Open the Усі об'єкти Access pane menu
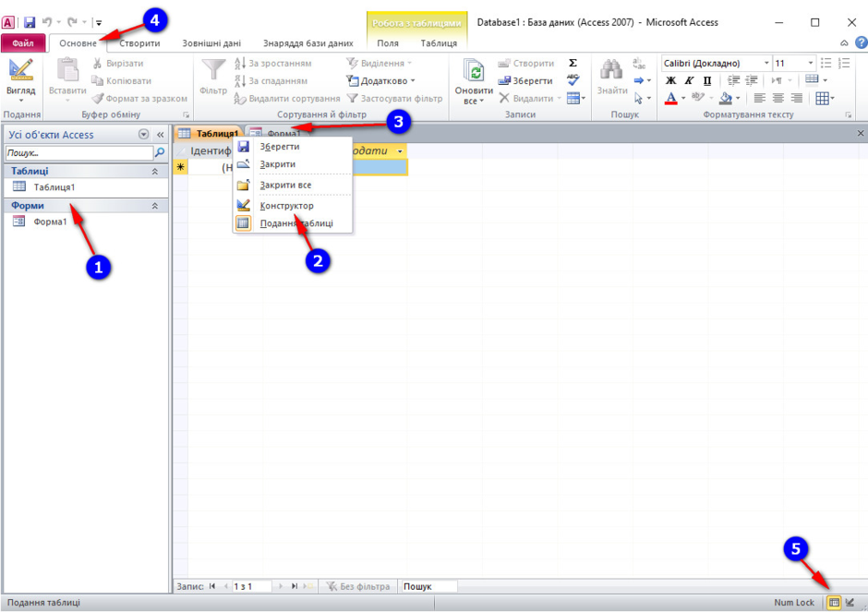This screenshot has width=868, height=612. [143, 135]
